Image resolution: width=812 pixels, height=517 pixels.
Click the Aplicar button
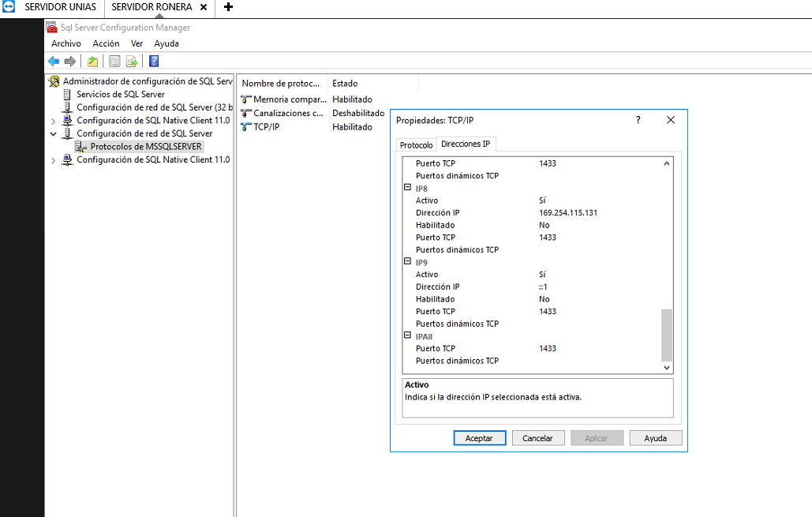[x=597, y=438]
